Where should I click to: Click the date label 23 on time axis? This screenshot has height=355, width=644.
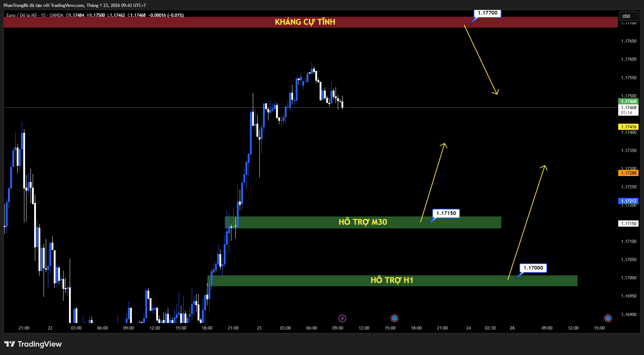pos(259,328)
